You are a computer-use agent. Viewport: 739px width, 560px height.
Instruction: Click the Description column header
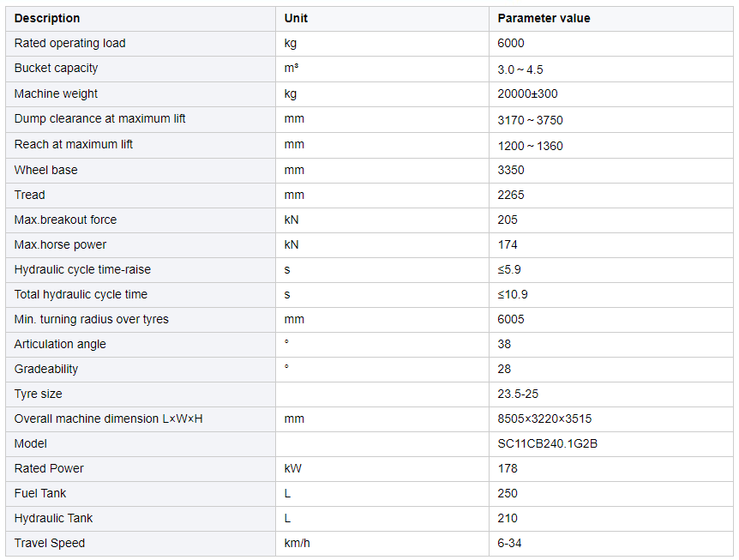pos(46,18)
